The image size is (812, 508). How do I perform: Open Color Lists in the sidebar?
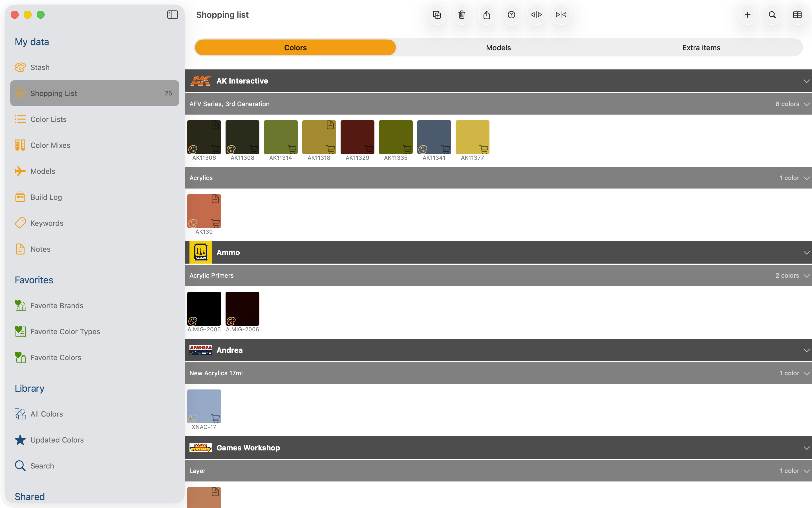tap(95, 119)
